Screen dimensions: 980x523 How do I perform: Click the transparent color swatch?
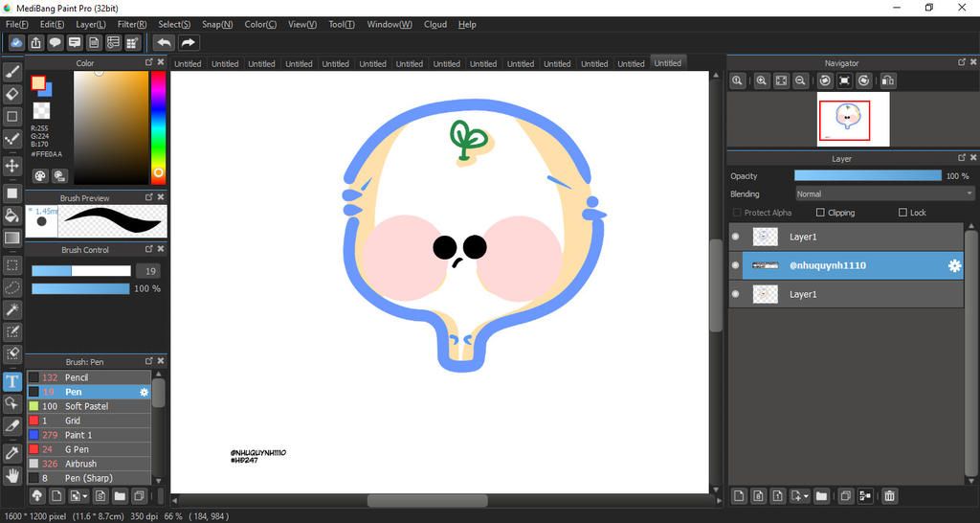click(x=41, y=111)
